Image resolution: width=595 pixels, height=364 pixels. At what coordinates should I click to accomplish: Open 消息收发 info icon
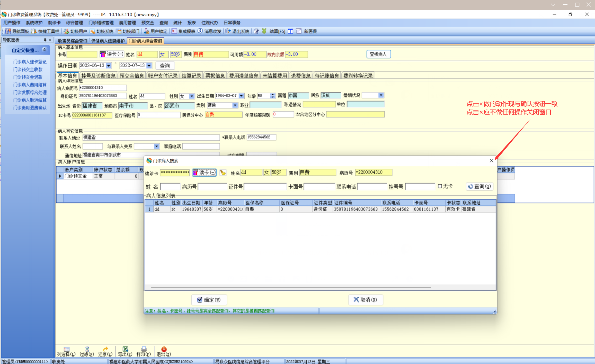[x=200, y=31]
